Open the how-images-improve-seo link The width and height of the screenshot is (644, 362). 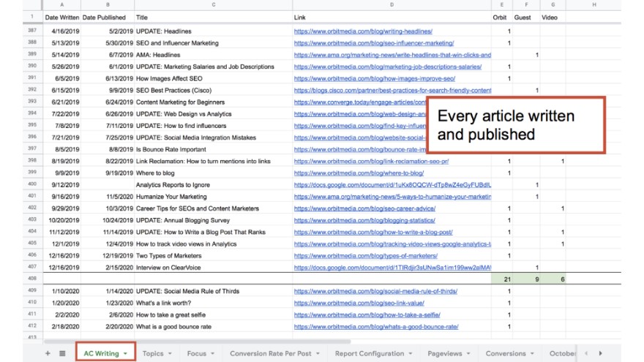[375, 78]
